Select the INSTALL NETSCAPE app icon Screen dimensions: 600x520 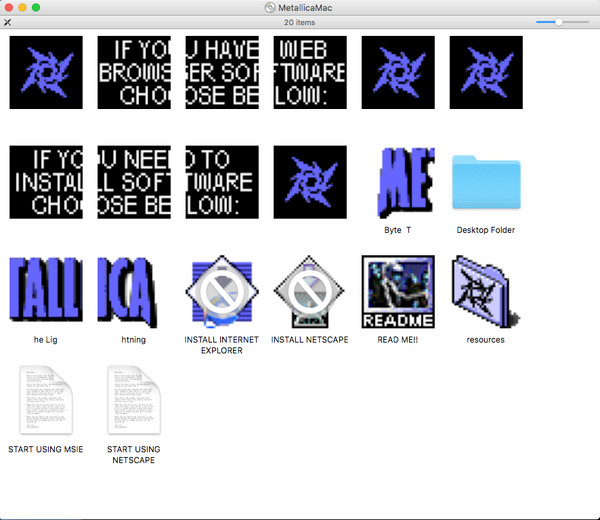coord(309,292)
